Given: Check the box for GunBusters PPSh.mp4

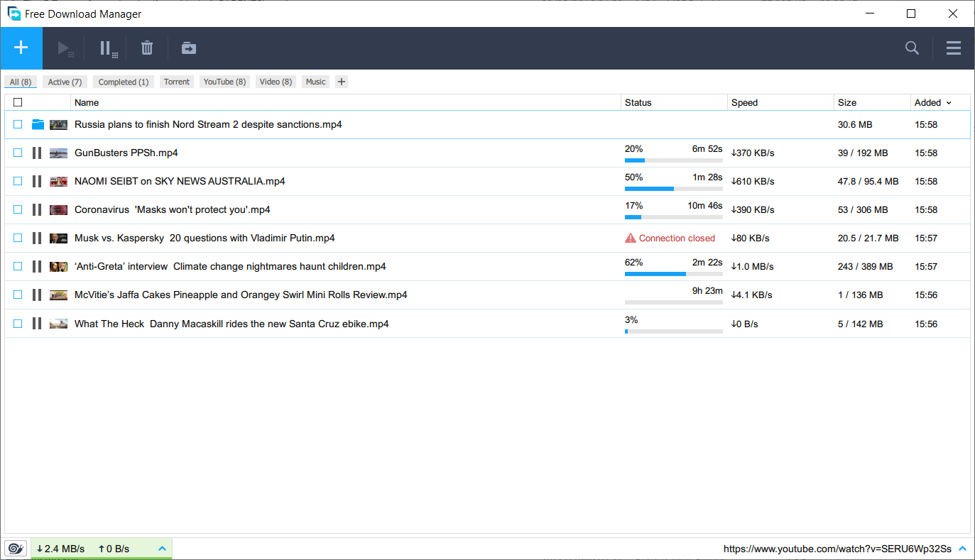Looking at the screenshot, I should click(x=18, y=153).
